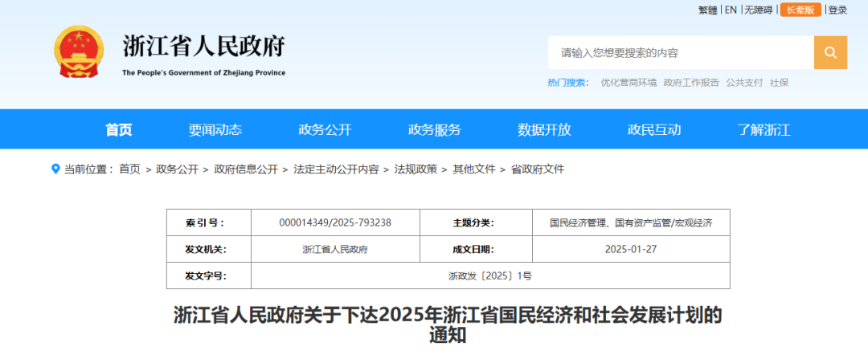This screenshot has height=355, width=868.
Task: Enable 无障碍 accessibility mode
Action: (758, 10)
